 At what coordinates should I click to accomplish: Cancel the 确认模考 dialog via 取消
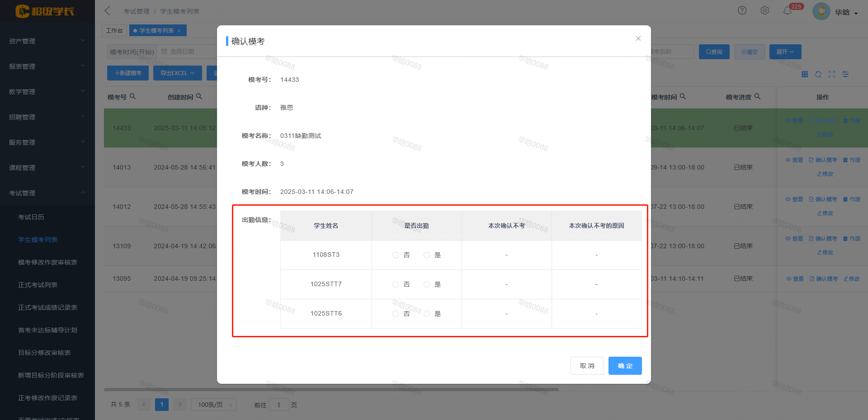pos(587,366)
